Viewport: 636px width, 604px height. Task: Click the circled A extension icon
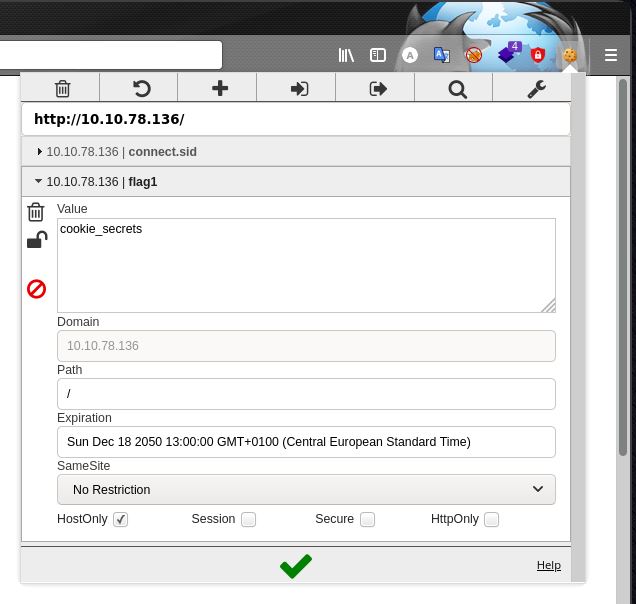click(x=410, y=55)
